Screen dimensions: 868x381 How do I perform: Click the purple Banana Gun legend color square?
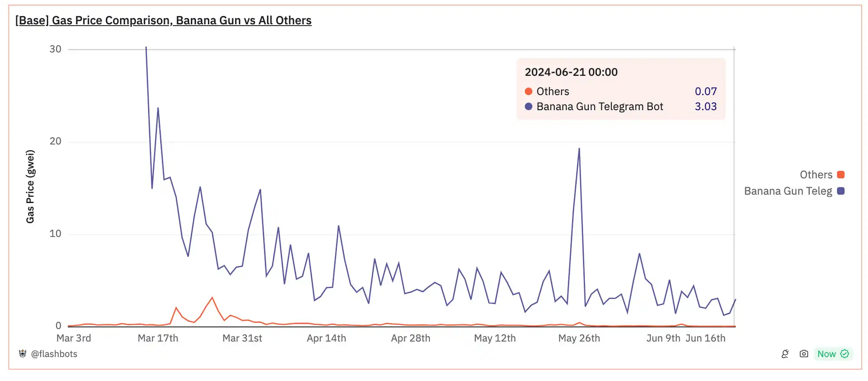(841, 191)
